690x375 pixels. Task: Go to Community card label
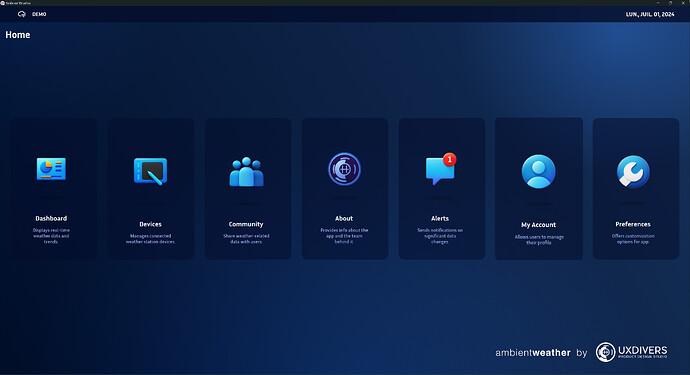pos(246,224)
